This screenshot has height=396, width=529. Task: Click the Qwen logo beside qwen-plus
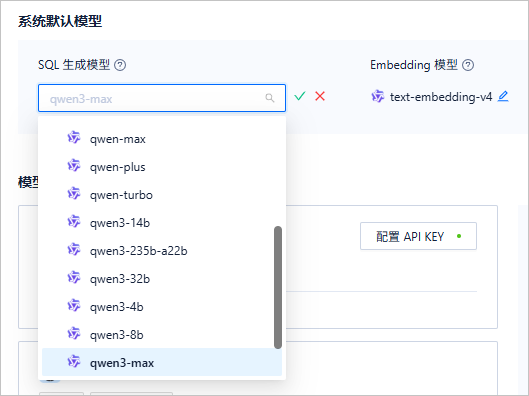coord(74,166)
